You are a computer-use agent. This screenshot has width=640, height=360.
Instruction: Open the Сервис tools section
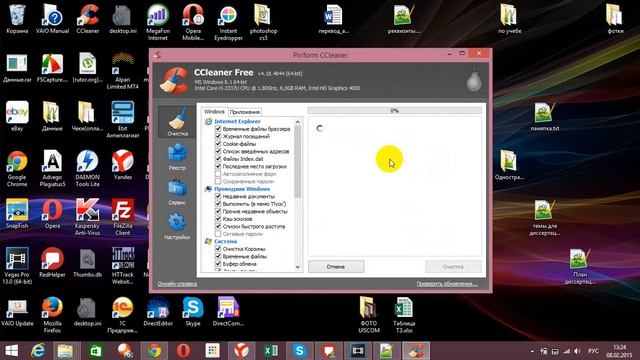pyautogui.click(x=177, y=191)
